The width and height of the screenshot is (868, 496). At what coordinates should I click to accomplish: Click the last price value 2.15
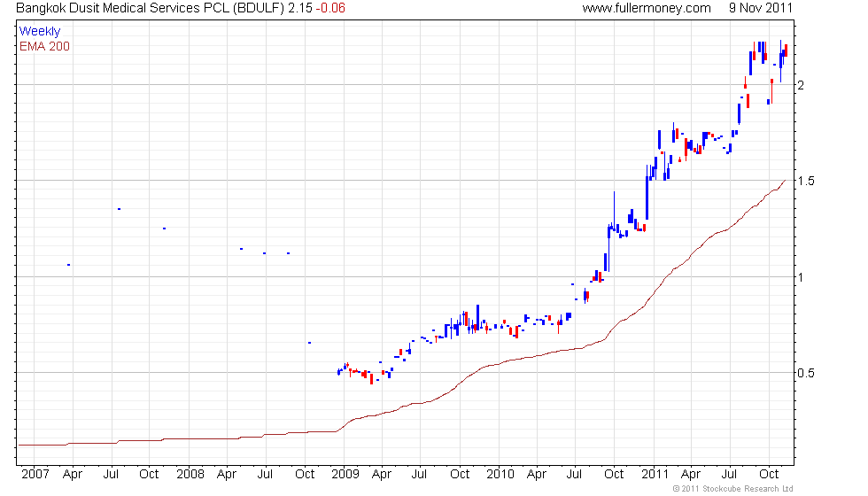tap(300, 8)
